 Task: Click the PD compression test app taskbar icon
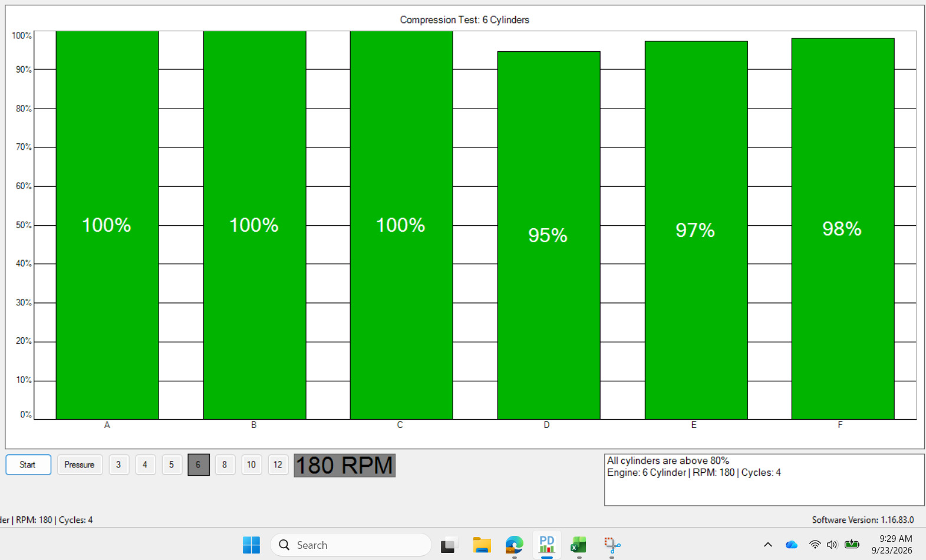tap(547, 545)
